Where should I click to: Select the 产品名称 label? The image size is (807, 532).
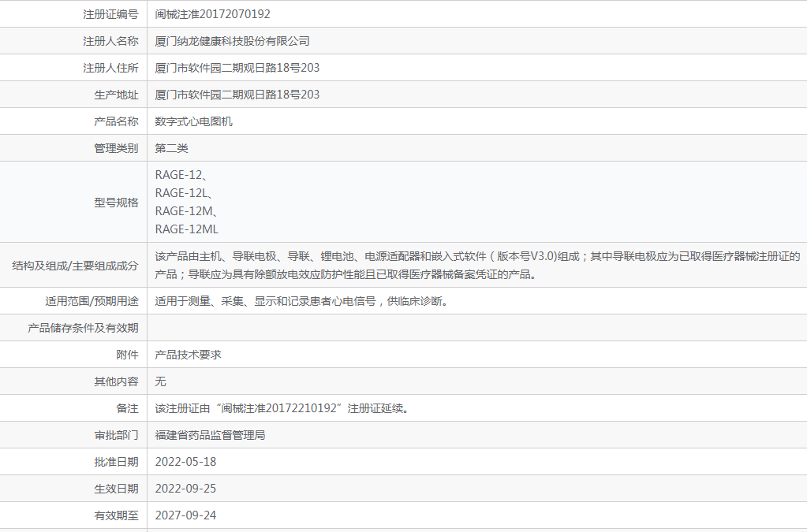pyautogui.click(x=116, y=121)
